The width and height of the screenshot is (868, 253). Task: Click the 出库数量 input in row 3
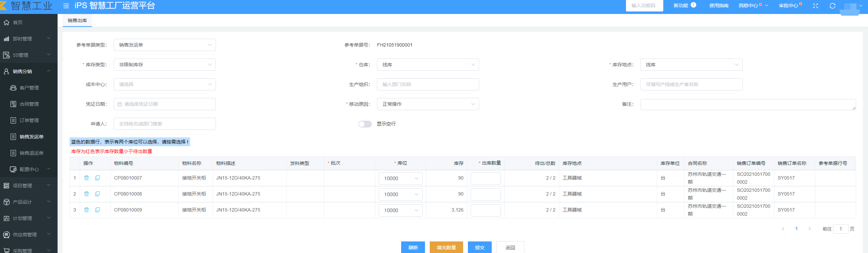coord(485,210)
